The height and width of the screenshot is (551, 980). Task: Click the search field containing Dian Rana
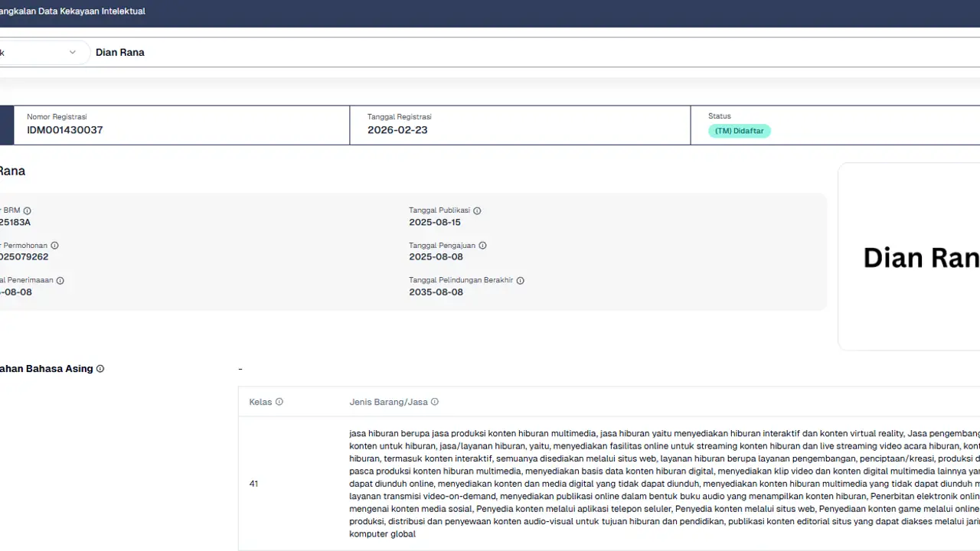click(459, 53)
